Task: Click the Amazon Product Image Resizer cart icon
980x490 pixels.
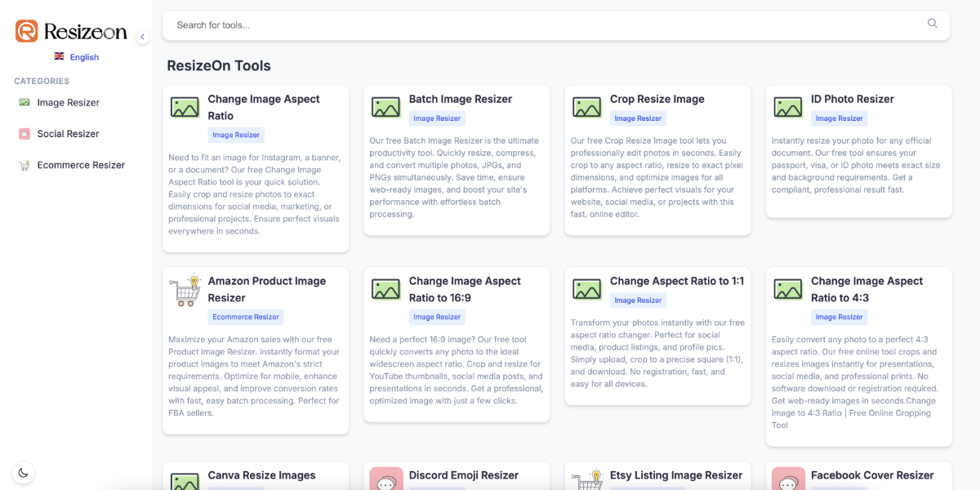Action: point(185,290)
